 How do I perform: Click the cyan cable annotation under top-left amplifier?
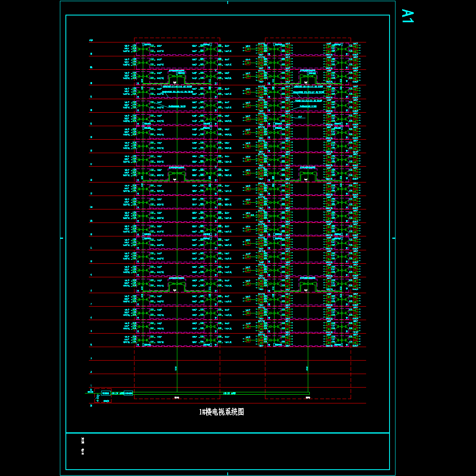[x=177, y=86]
